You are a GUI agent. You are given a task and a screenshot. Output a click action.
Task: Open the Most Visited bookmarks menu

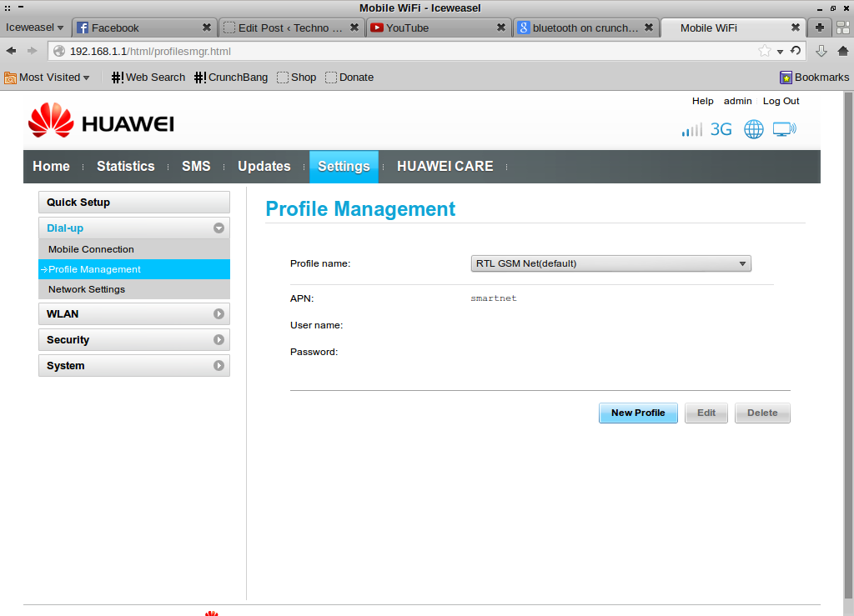(x=48, y=78)
